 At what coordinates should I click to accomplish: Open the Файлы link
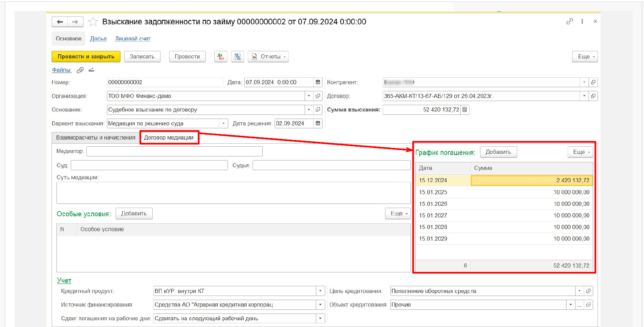point(62,70)
